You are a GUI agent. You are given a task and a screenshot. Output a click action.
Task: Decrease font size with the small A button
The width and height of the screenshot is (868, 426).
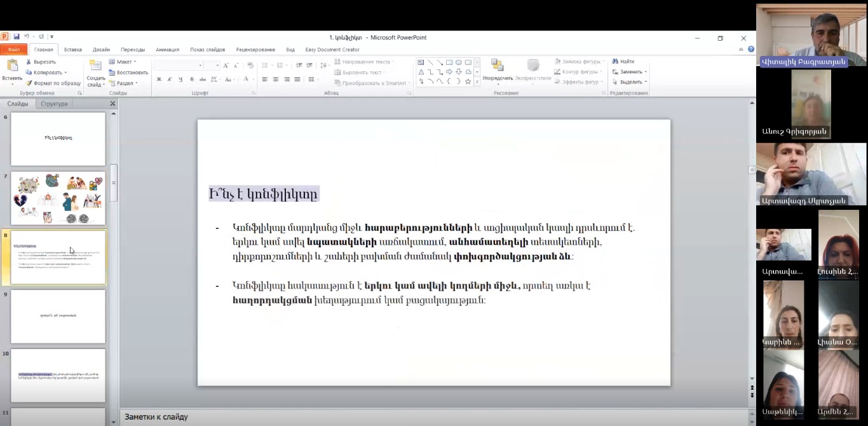click(236, 65)
